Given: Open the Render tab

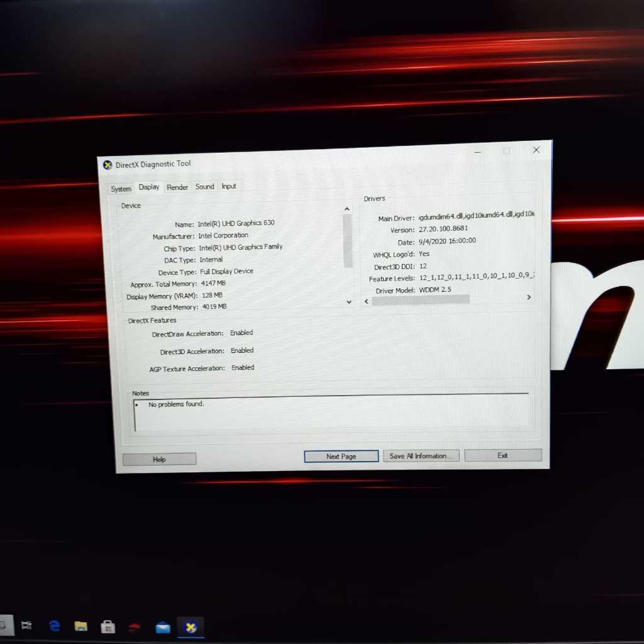Looking at the screenshot, I should 177,187.
